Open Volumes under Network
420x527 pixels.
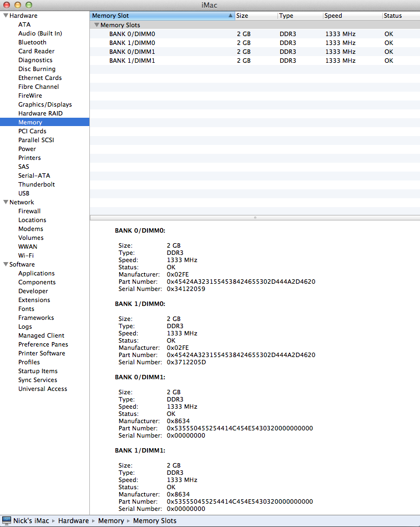[x=31, y=238]
